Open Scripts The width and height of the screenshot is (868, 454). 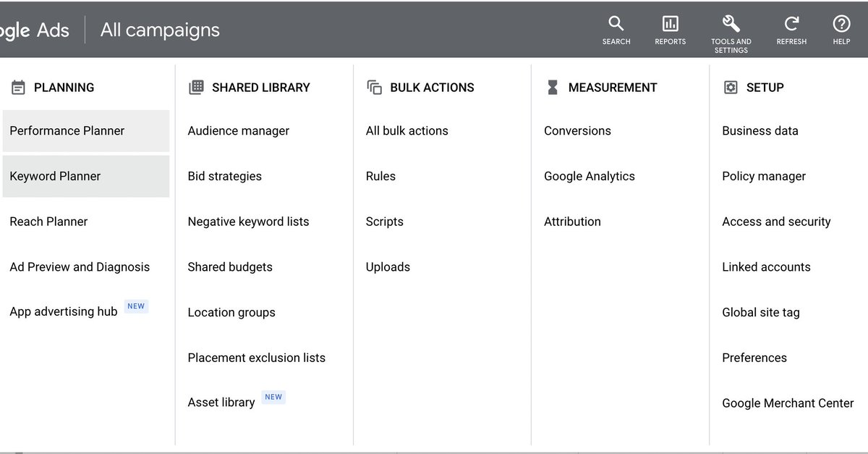(x=384, y=222)
